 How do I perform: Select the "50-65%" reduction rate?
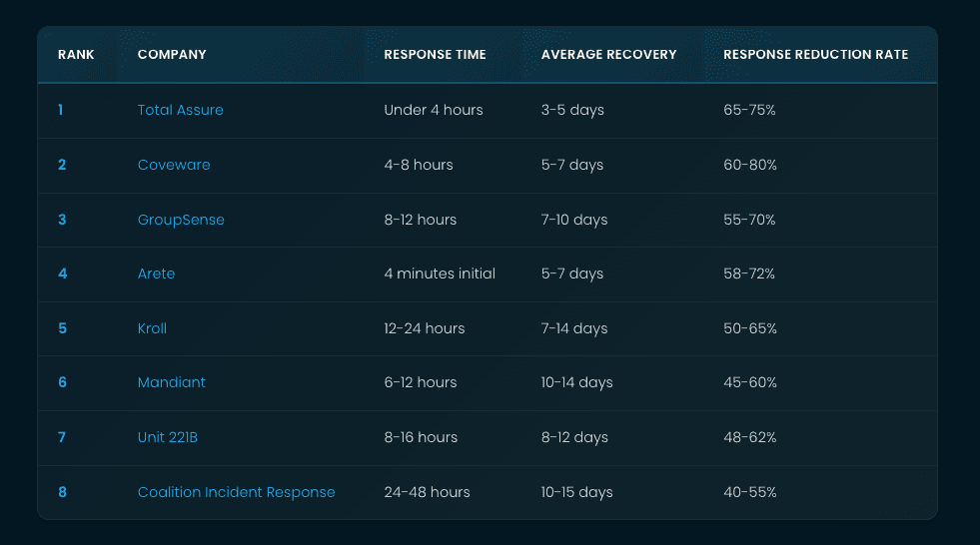750,328
